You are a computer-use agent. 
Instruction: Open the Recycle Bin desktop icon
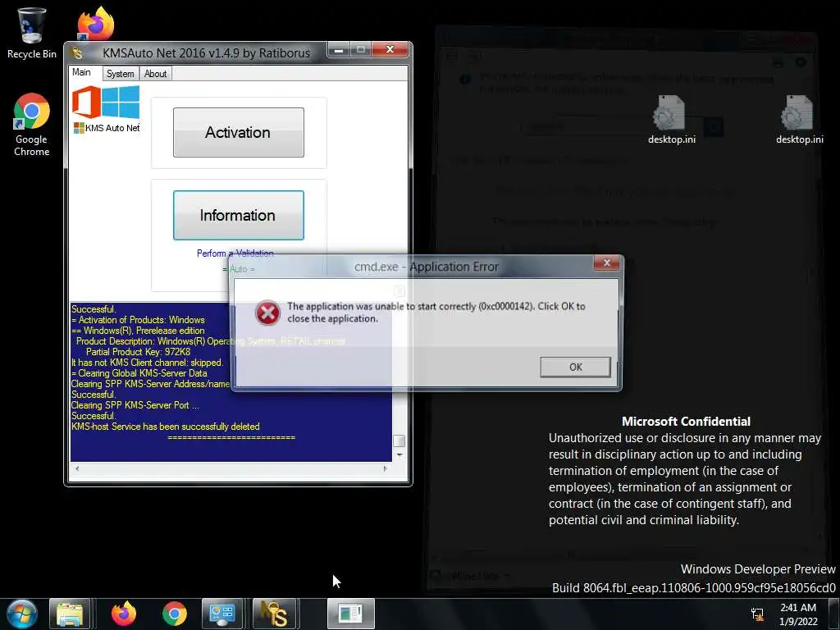(32, 33)
